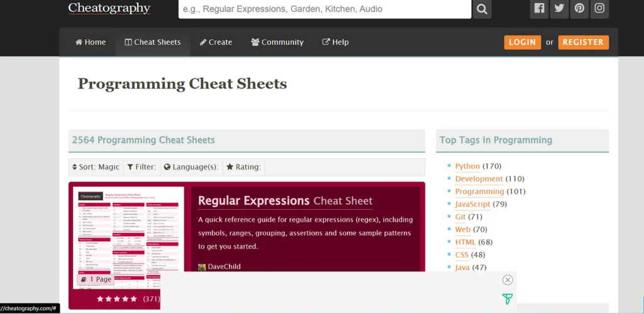Click the REGISTER button
Screen dimensions: 644x314
583,42
